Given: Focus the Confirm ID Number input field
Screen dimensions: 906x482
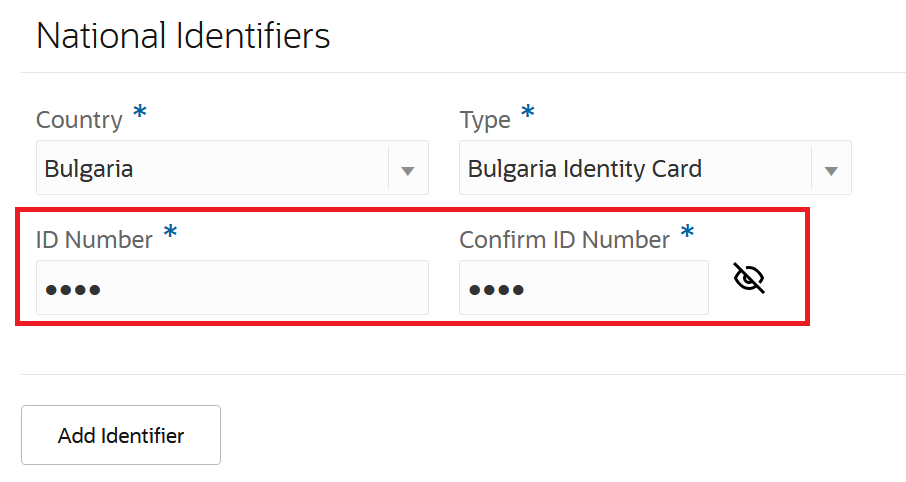Looking at the screenshot, I should pos(583,288).
